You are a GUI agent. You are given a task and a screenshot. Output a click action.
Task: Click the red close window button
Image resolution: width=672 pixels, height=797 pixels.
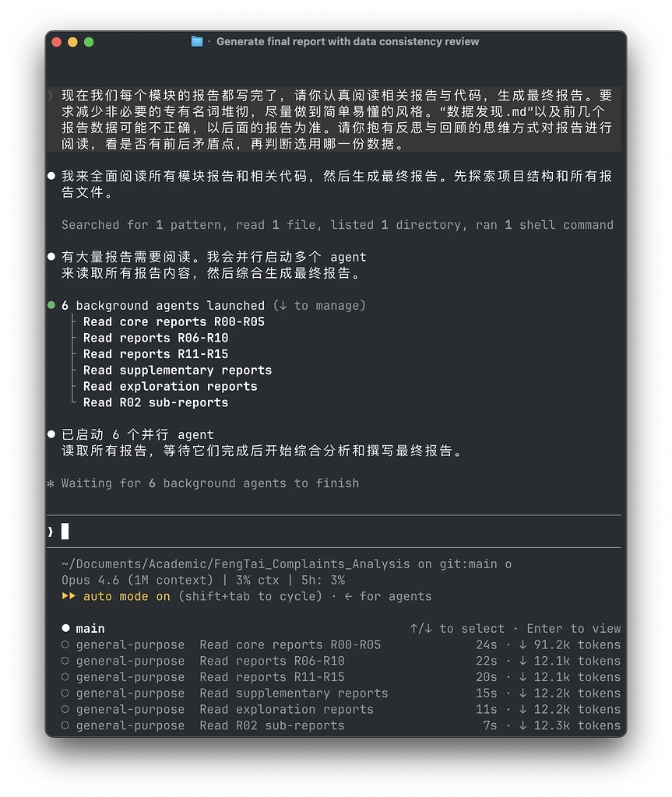[x=57, y=42]
